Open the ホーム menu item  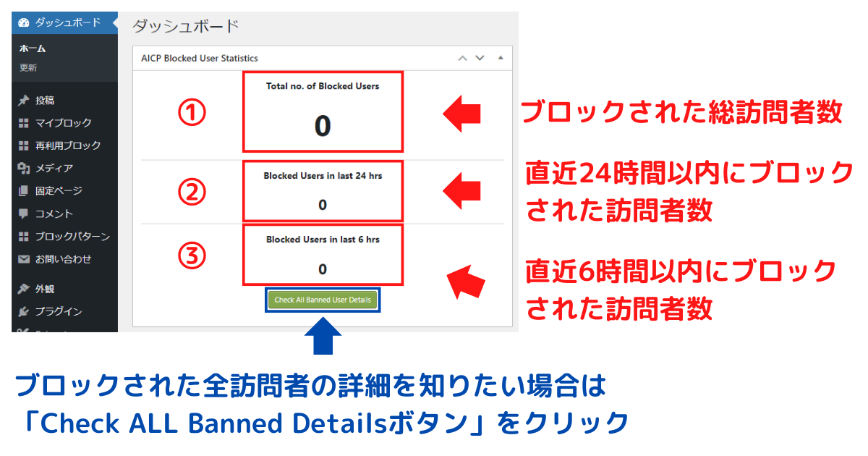[33, 48]
